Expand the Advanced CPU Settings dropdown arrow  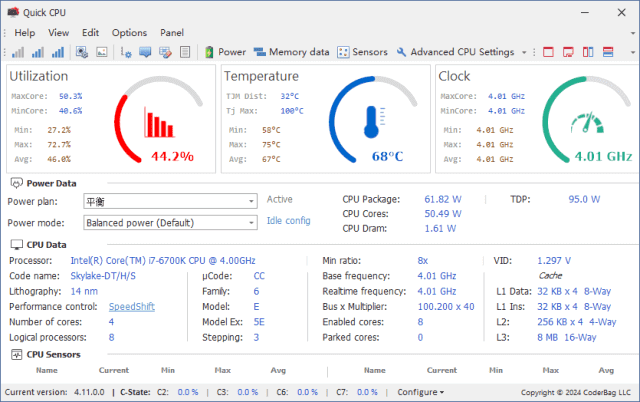coord(525,52)
